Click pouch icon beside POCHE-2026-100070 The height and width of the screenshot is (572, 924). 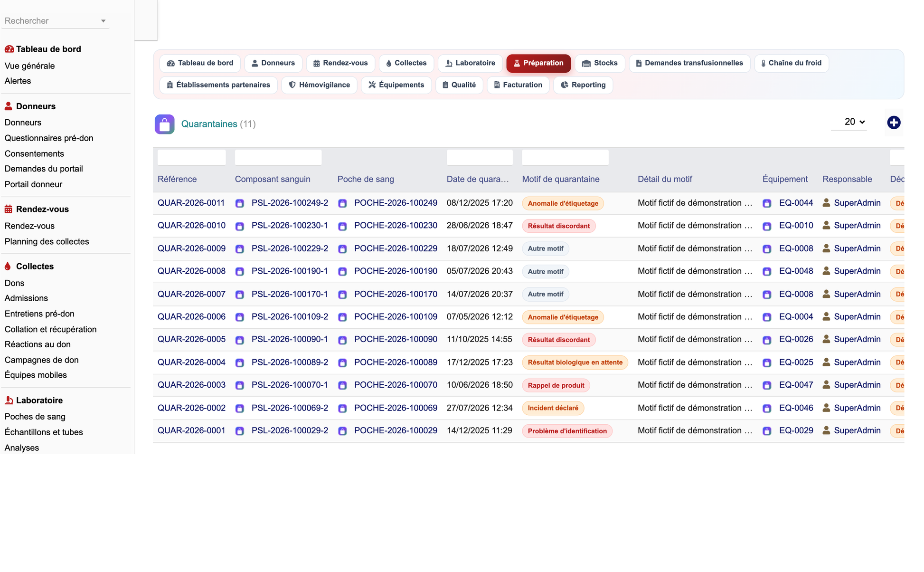(x=342, y=386)
